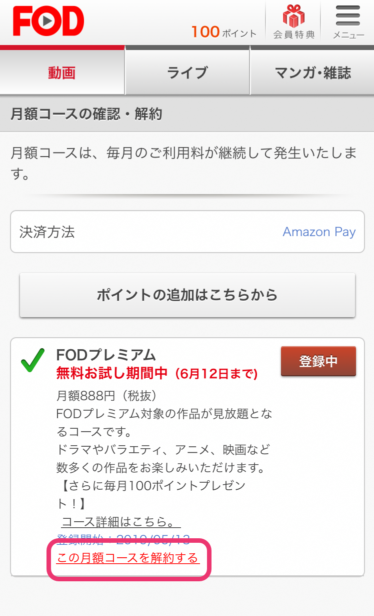The image size is (374, 616).
Task: Click the 月額コースの確認・解約 header bar
Action: click(x=187, y=114)
